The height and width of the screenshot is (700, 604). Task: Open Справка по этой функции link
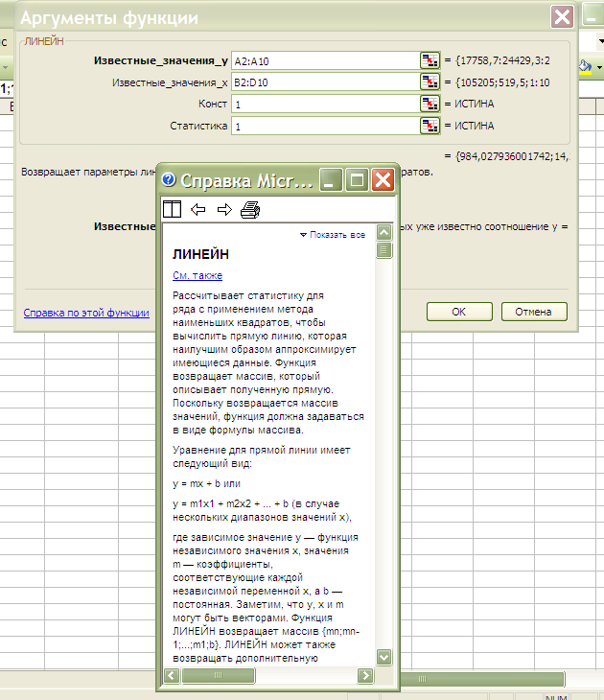point(86,313)
